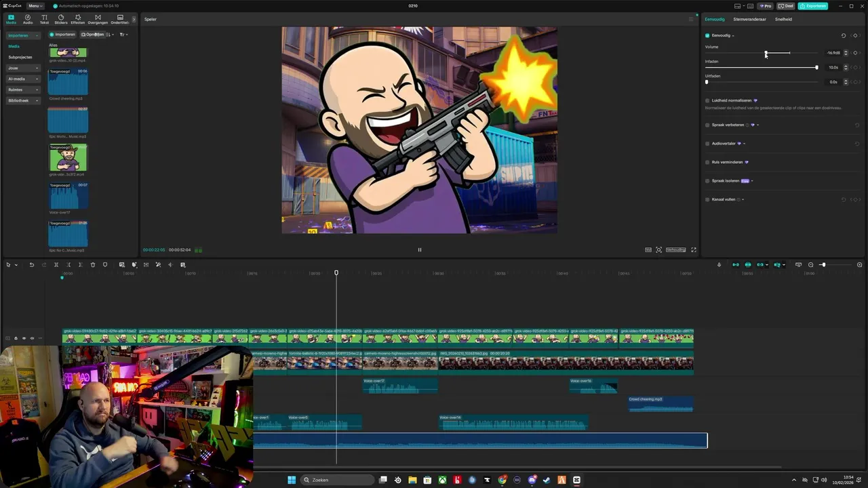Start voice-over recording with microphone icon

pyautogui.click(x=719, y=264)
